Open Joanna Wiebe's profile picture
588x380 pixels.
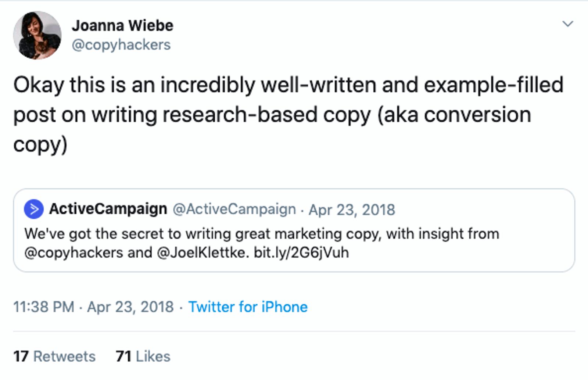37,35
